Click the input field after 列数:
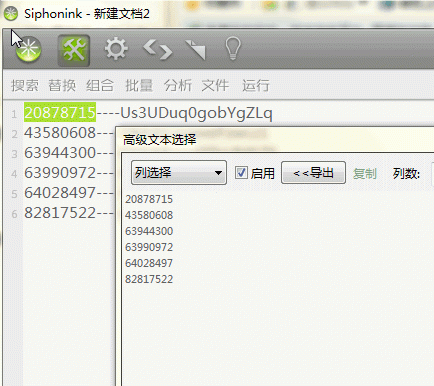This screenshot has height=386, width=434. 432,173
